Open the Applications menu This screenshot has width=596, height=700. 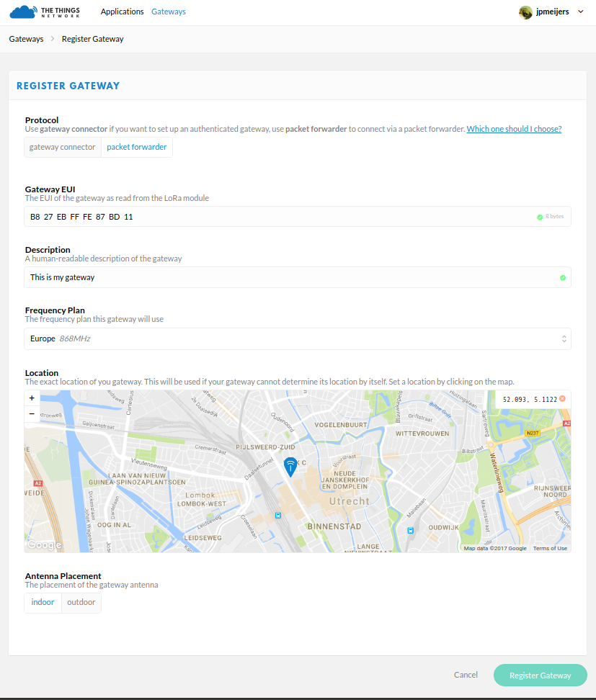coord(122,12)
